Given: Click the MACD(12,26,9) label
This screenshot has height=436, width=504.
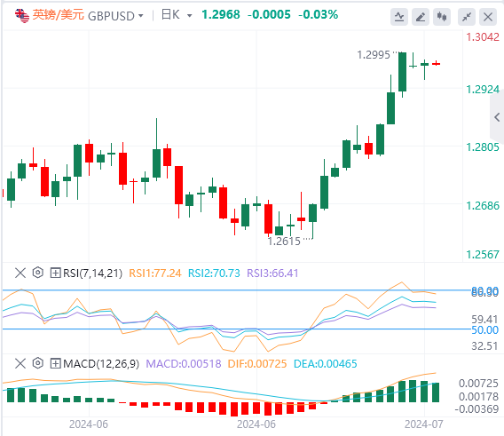Looking at the screenshot, I should tap(101, 364).
